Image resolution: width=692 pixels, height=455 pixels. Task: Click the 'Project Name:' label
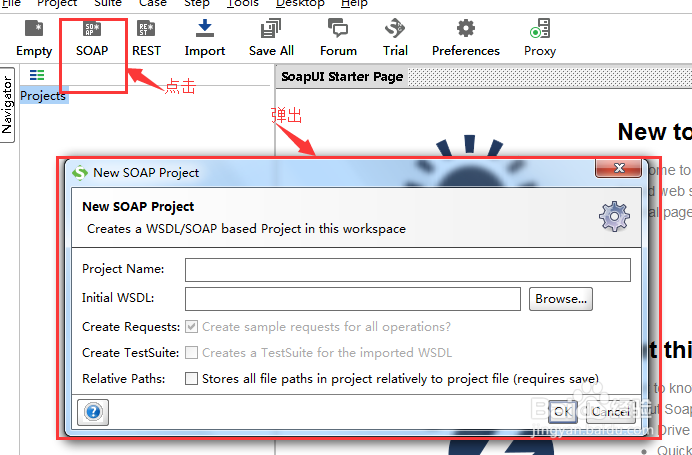[123, 269]
